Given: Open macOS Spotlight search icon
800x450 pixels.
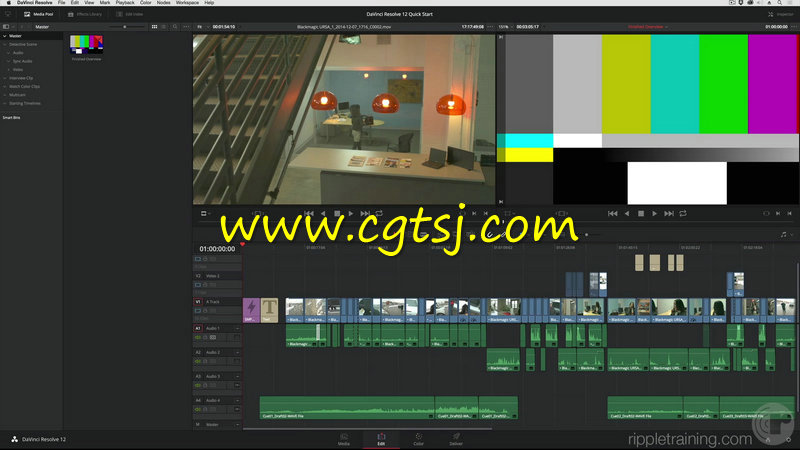Looking at the screenshot, I should click(x=780, y=3).
